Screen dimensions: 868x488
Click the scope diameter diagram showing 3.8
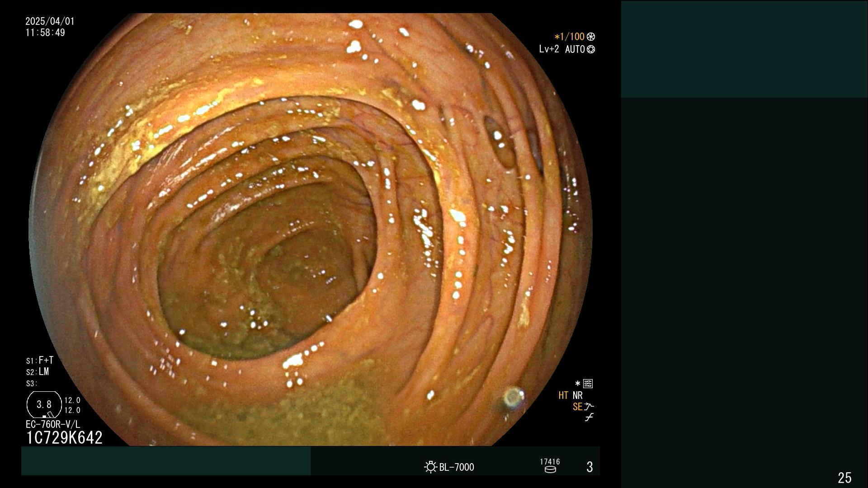click(44, 404)
